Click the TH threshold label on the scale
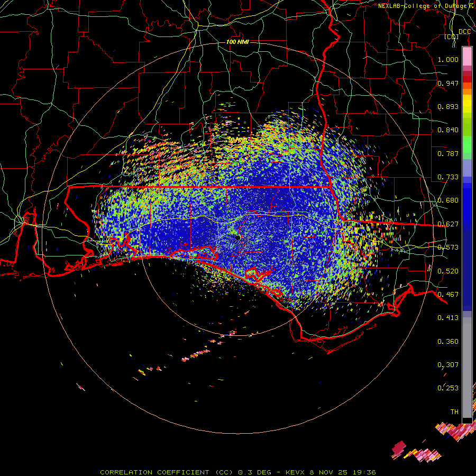 tap(454, 412)
